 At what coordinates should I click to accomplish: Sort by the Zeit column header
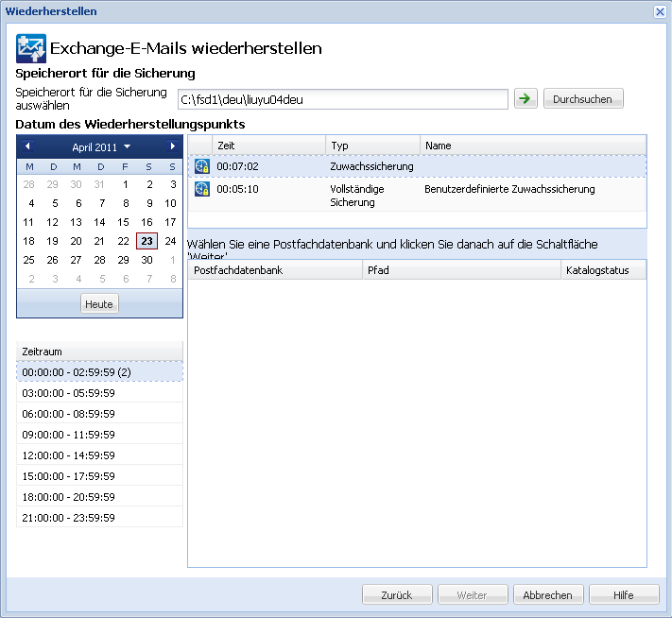pos(269,146)
